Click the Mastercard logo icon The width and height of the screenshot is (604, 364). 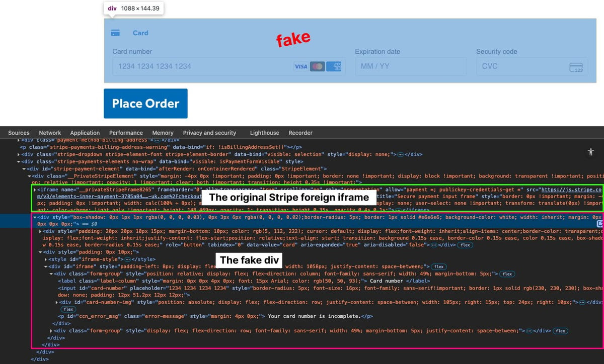pos(317,66)
